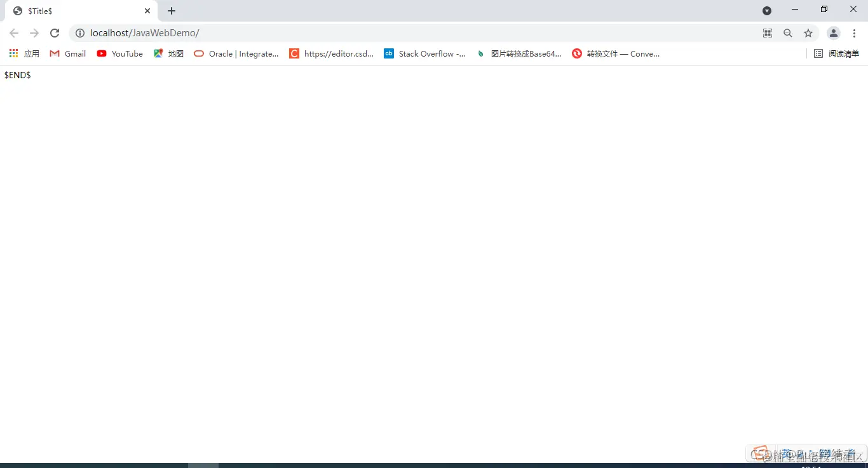
Task: Click the zoom magnifier icon in address bar
Action: 788,33
